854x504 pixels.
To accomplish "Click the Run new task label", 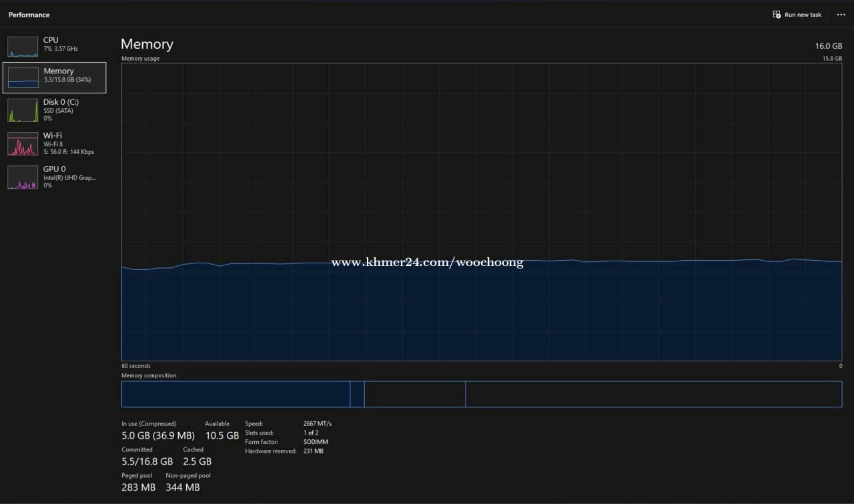I will coord(803,15).
